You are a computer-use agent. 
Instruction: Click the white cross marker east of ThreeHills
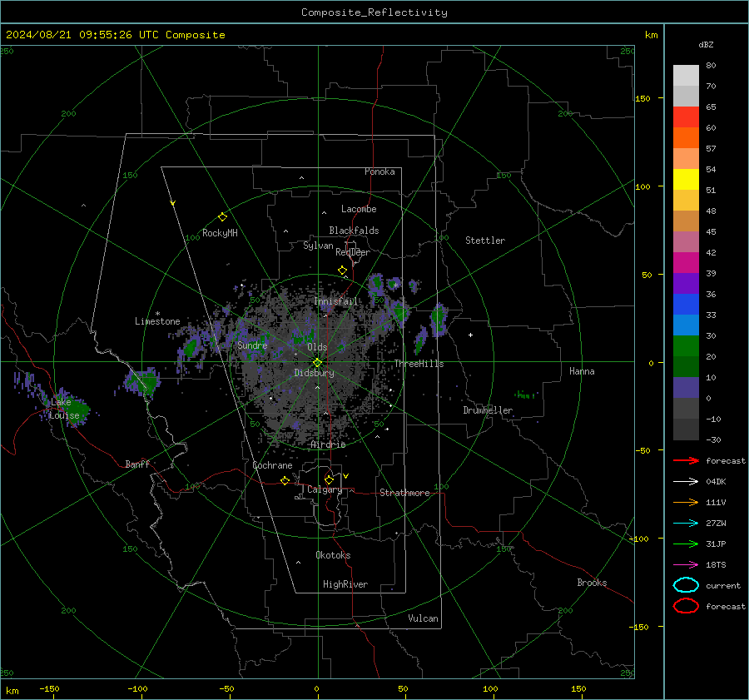click(x=470, y=335)
